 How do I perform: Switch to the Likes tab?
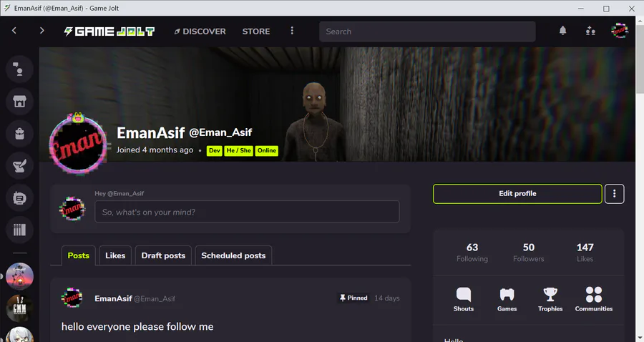coord(115,255)
